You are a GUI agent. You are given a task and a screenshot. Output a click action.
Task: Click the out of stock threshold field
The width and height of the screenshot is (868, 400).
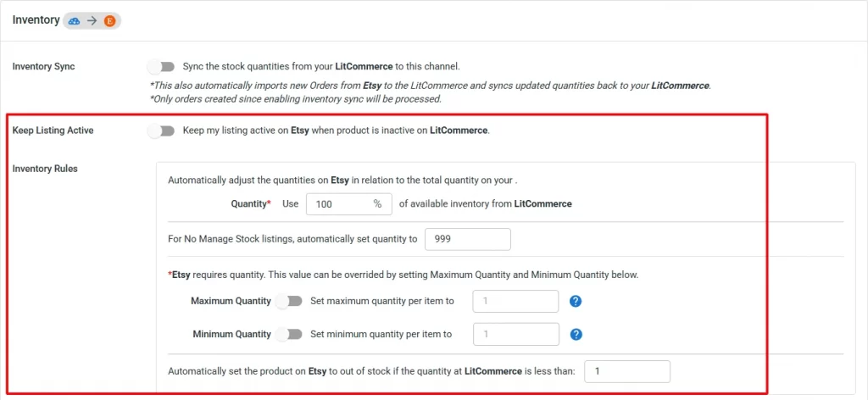(x=627, y=372)
